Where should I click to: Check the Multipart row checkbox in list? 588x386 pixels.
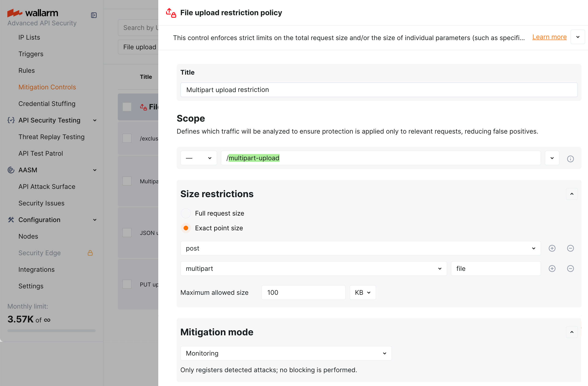(x=127, y=181)
